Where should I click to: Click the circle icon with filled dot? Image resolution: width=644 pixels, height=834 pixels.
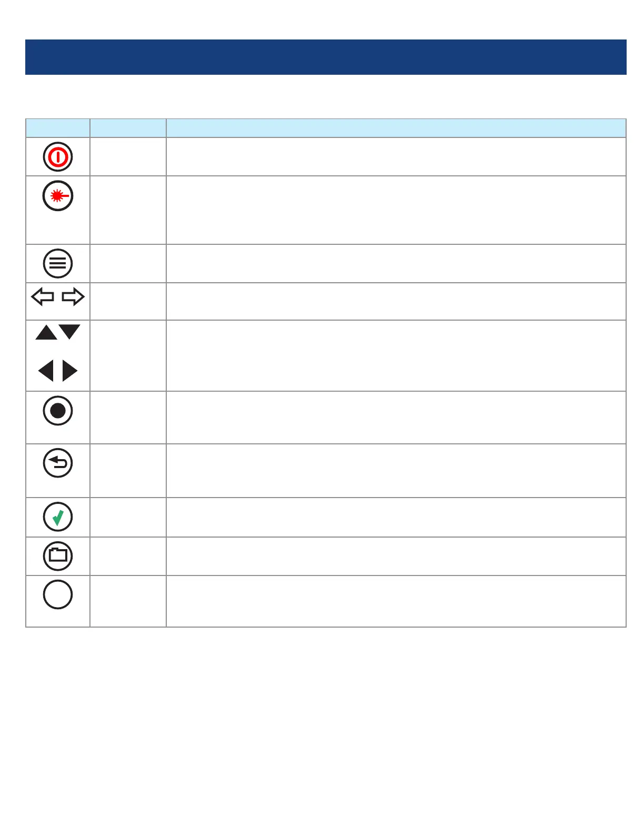pyautogui.click(x=58, y=411)
